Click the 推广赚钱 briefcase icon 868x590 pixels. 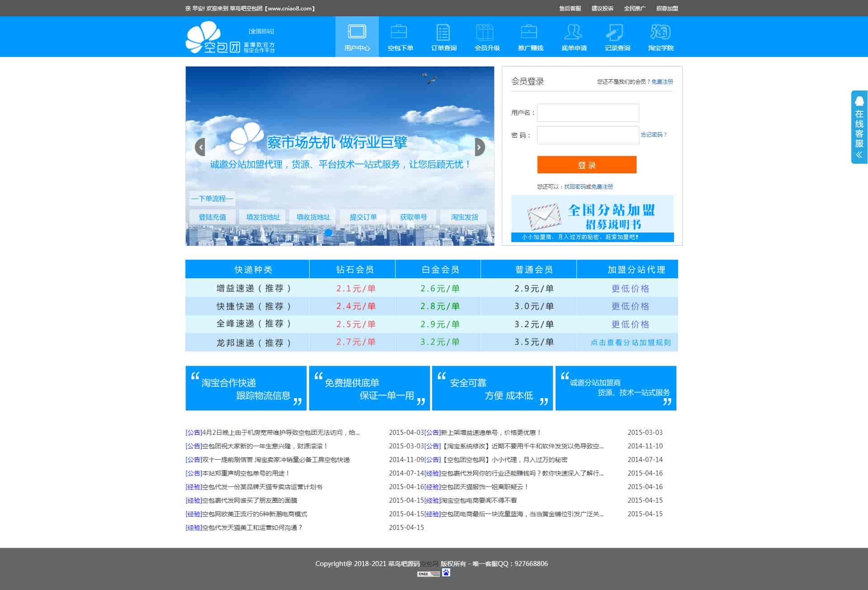click(530, 32)
